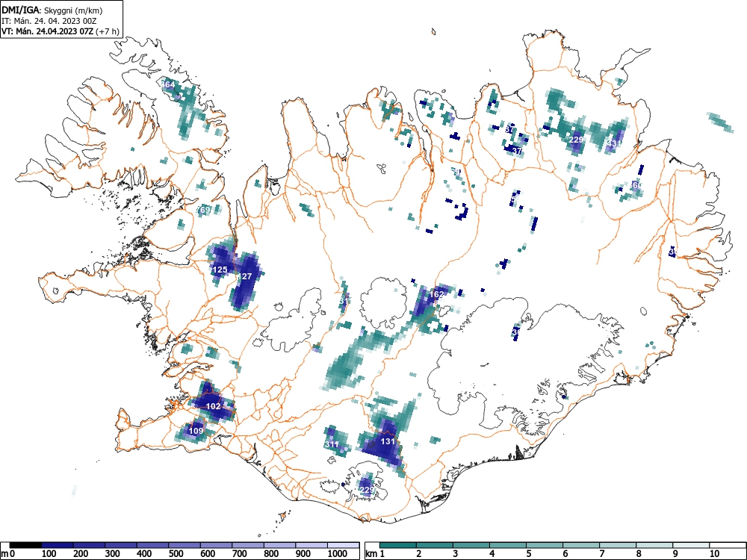Select the 109 visibility label

196,431
